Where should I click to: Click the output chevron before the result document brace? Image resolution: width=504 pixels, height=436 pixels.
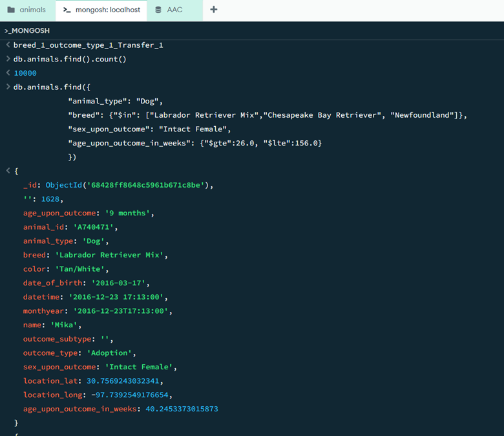[8, 171]
